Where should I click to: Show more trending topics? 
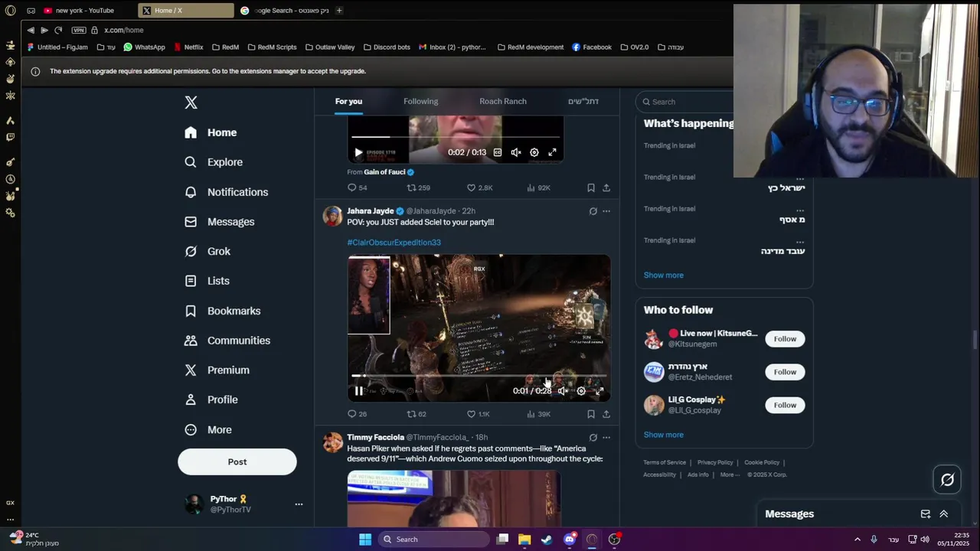tap(663, 275)
